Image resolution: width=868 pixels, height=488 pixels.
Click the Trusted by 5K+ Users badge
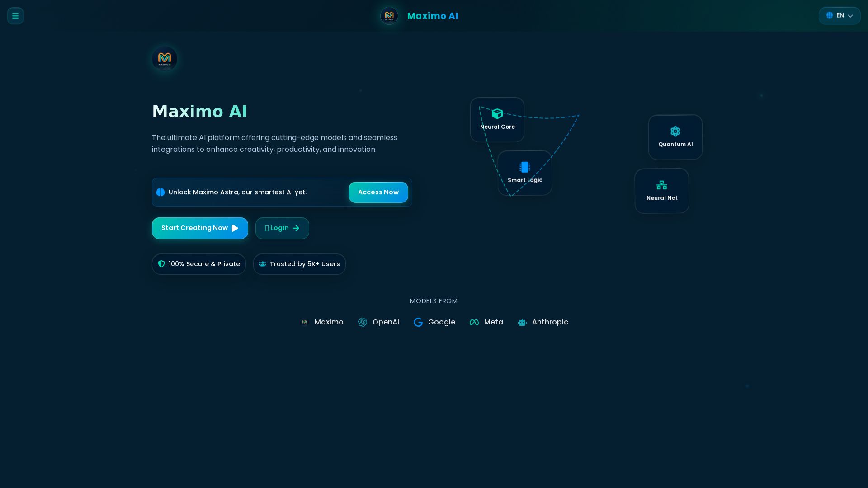click(x=299, y=264)
